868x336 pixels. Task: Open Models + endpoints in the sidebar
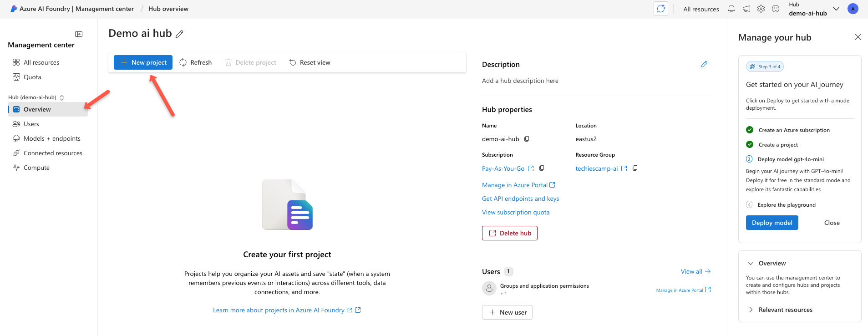(52, 138)
